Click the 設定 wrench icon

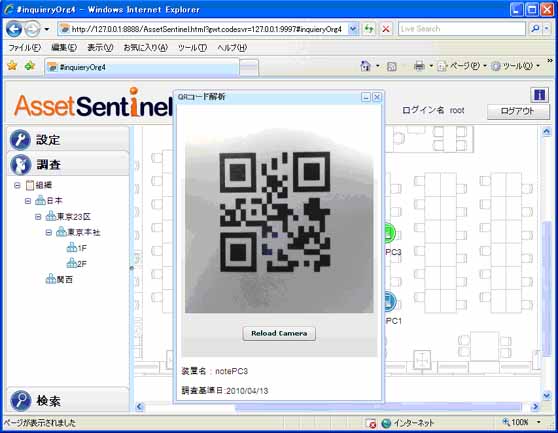point(21,139)
